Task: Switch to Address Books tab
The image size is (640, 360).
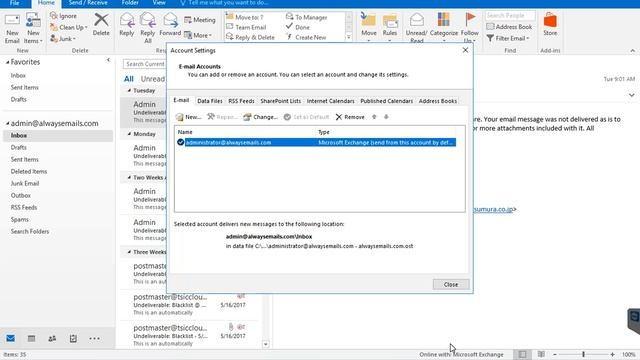Action: (438, 101)
